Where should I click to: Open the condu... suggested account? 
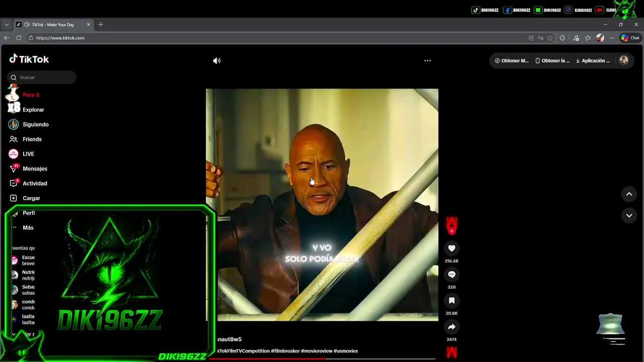[23, 305]
